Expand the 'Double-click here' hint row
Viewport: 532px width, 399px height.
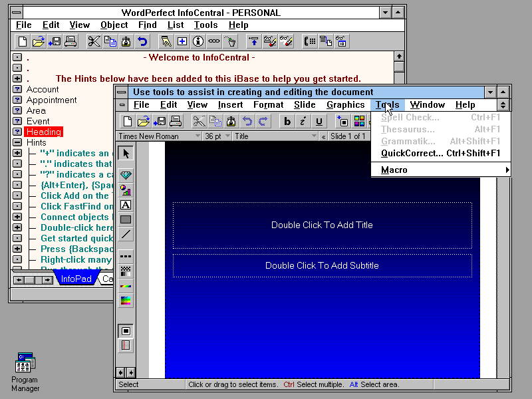click(17, 227)
